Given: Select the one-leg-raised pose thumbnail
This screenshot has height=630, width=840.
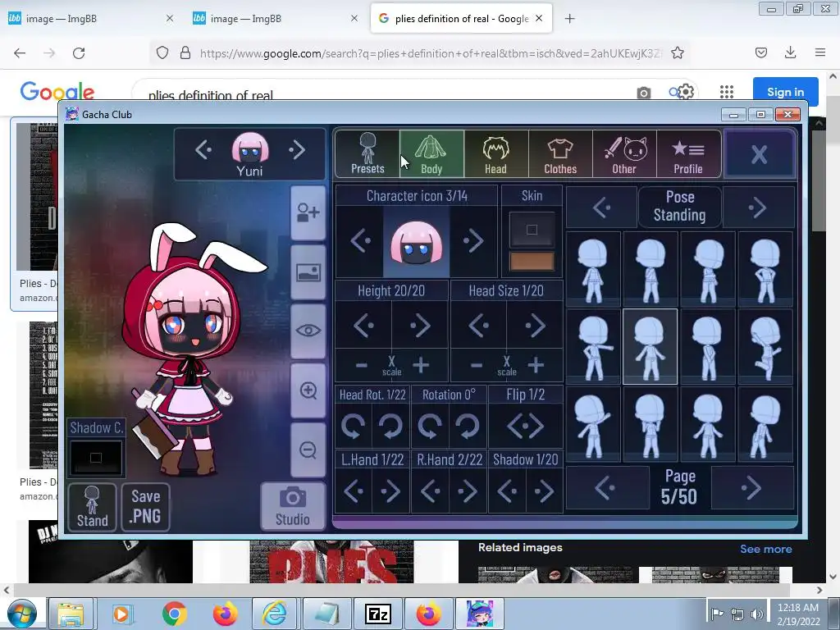Looking at the screenshot, I should click(x=765, y=347).
